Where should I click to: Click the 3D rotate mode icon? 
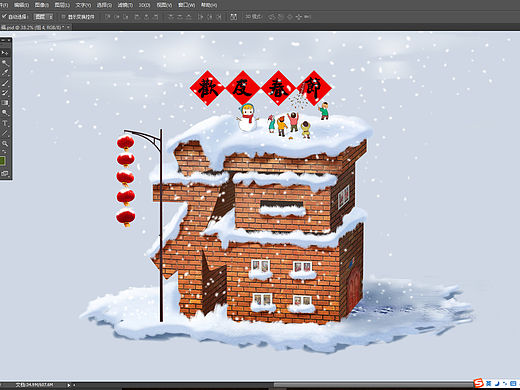pyautogui.click(x=272, y=16)
